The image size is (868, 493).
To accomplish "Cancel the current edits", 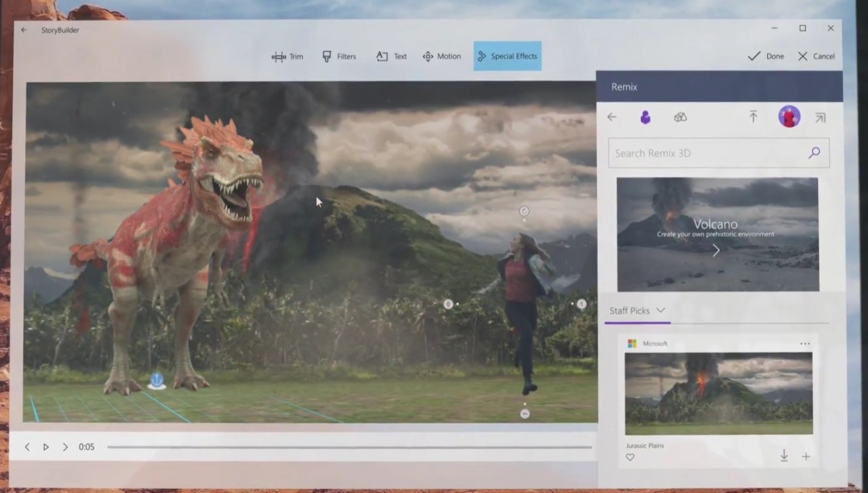I will click(x=816, y=56).
